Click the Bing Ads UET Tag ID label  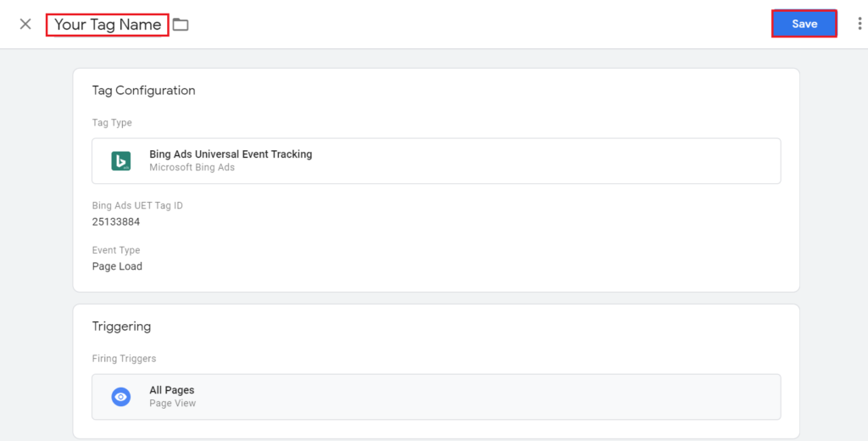pos(137,206)
